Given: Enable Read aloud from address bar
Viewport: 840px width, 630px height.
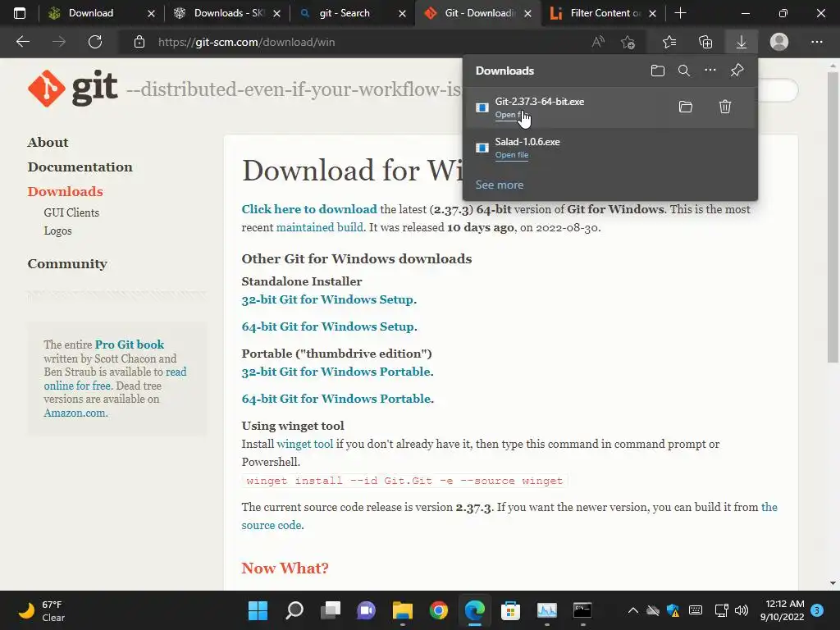Looking at the screenshot, I should (598, 42).
